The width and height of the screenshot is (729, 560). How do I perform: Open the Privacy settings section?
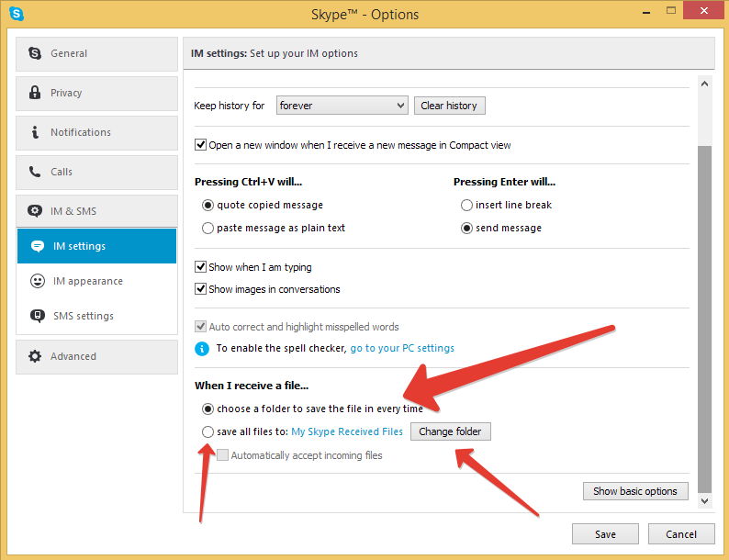click(x=96, y=94)
